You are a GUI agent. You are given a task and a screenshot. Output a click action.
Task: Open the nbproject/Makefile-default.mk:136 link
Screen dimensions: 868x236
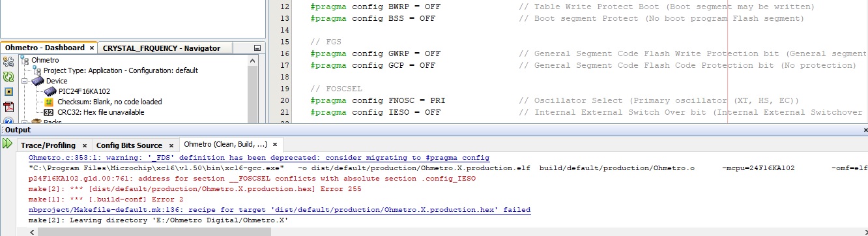click(x=280, y=210)
